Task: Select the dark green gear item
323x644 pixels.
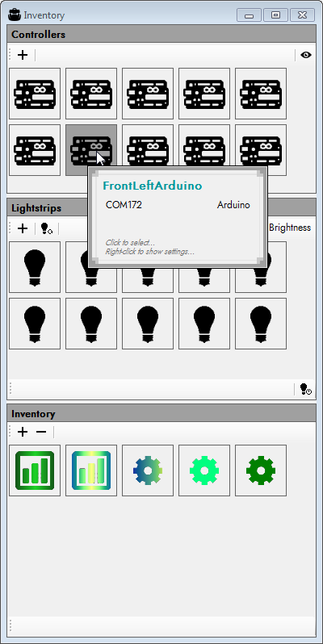Action: pyautogui.click(x=261, y=470)
